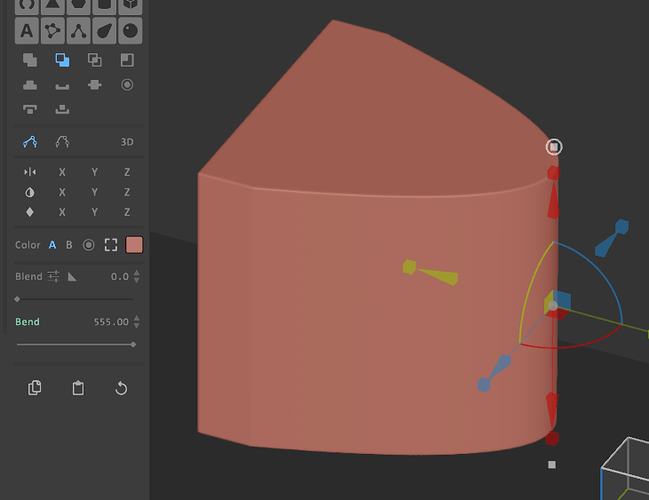The image size is (649, 500).
Task: Toggle the 3D option
Action: coord(127,142)
